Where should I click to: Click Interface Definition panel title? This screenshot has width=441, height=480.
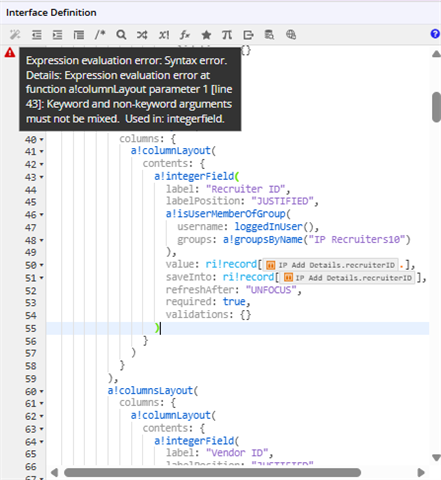point(51,13)
